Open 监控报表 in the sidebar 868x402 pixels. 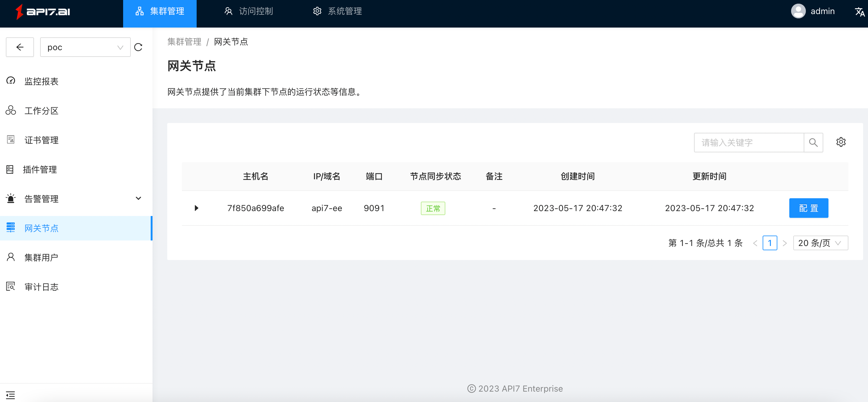[76, 81]
